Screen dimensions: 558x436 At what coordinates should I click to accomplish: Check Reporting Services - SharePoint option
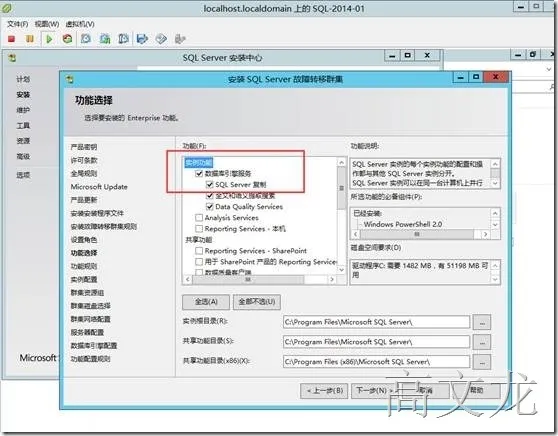pyautogui.click(x=199, y=251)
